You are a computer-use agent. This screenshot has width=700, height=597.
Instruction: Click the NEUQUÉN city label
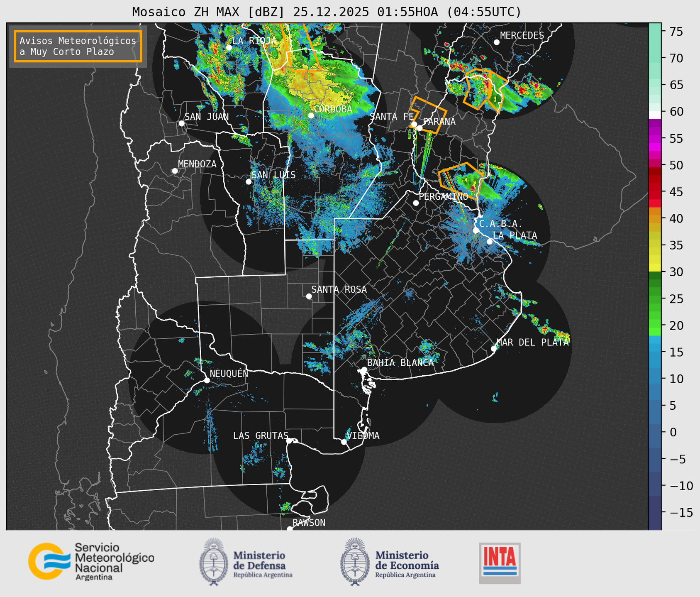(x=229, y=373)
